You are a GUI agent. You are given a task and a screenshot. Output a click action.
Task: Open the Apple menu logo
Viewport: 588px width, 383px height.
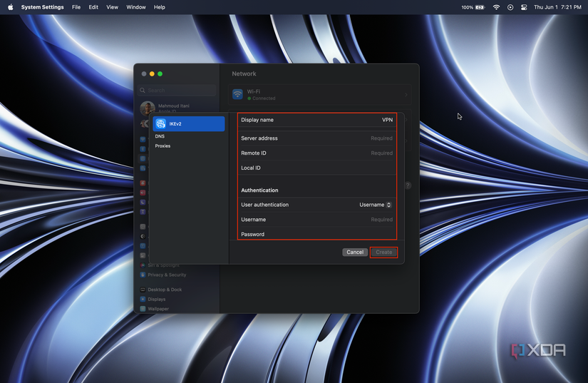click(x=10, y=7)
